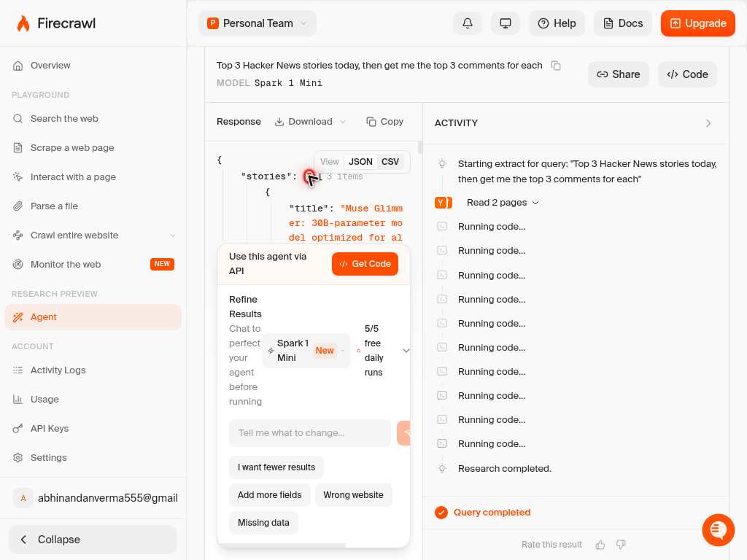Open Spark 1 Mini model selector

[306, 351]
